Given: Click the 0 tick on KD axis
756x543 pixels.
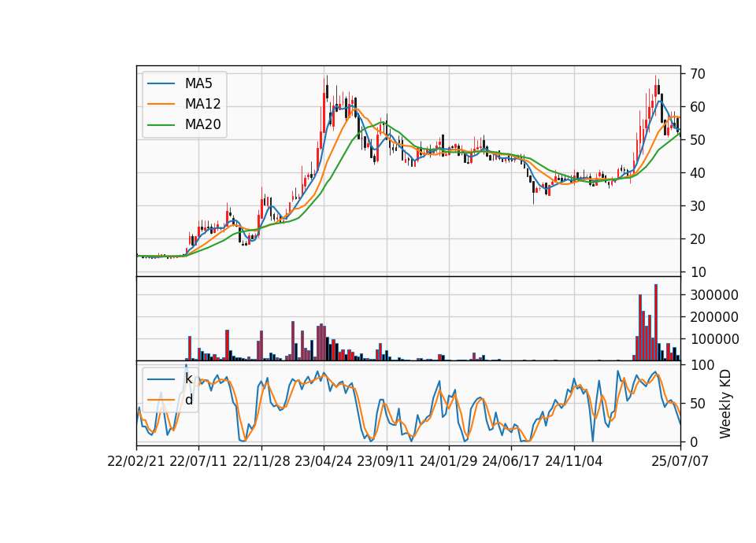Looking at the screenshot, I should point(694,441).
